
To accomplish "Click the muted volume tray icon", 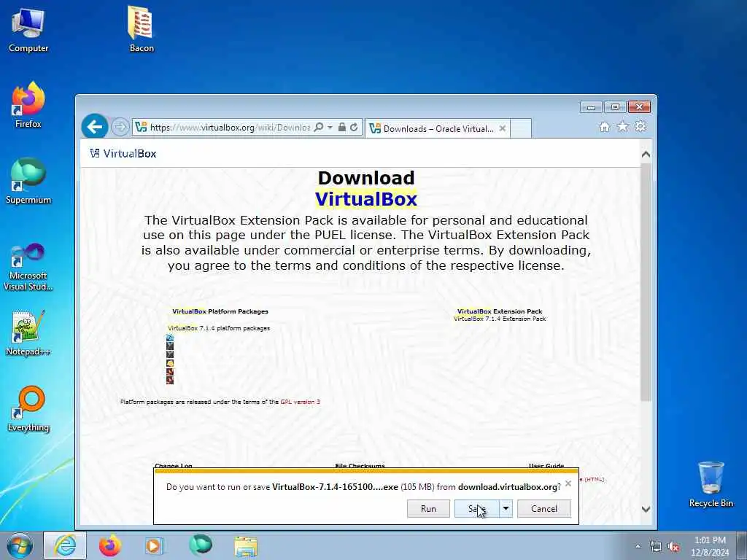I will pos(673,547).
